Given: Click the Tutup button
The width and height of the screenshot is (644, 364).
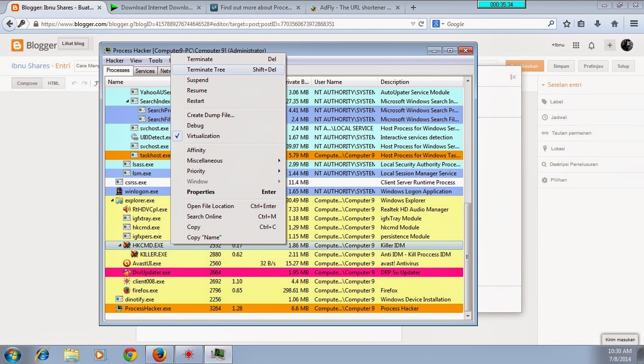Looking at the screenshot, I should (x=623, y=66).
